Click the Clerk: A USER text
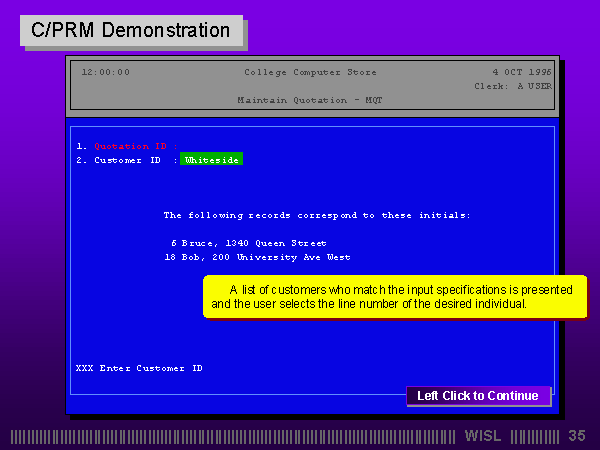Screen dimensions: 600x450 point(512,86)
